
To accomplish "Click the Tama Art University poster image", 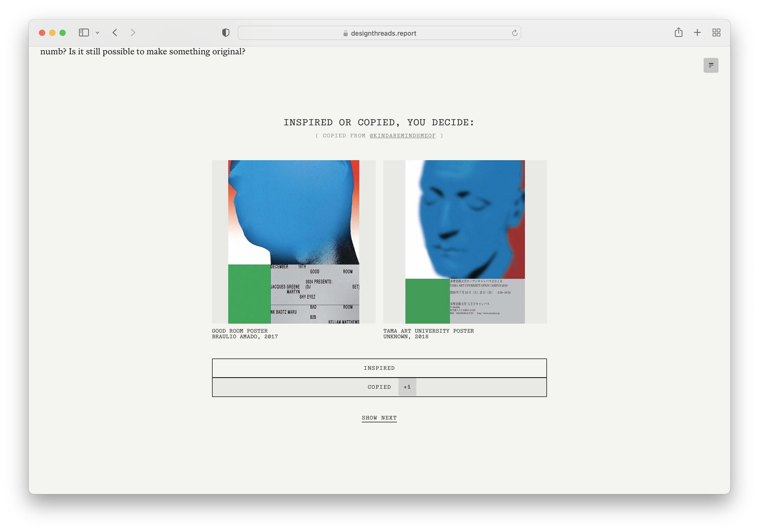I will pos(465,242).
